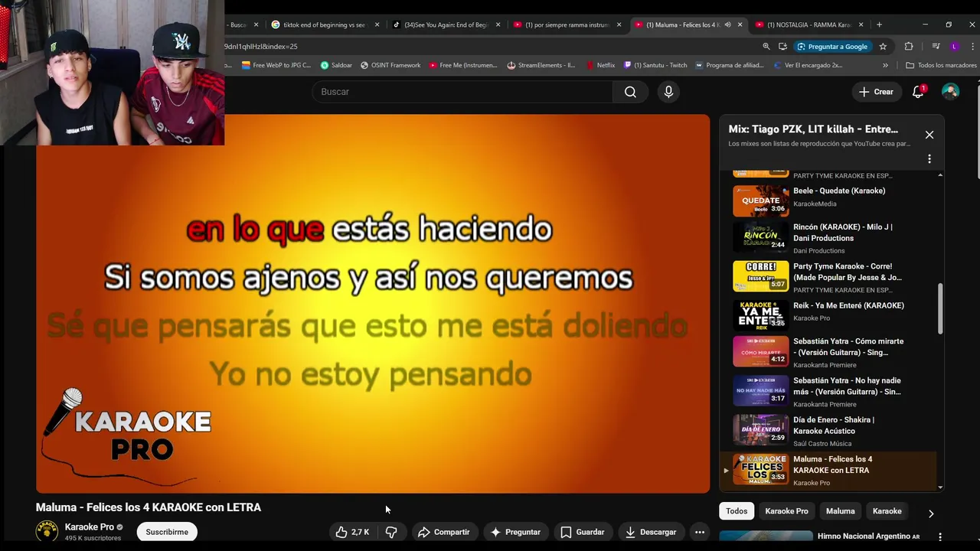This screenshot has height=551, width=980.
Task: Dislike the Maluma karaoke video
Action: click(391, 532)
